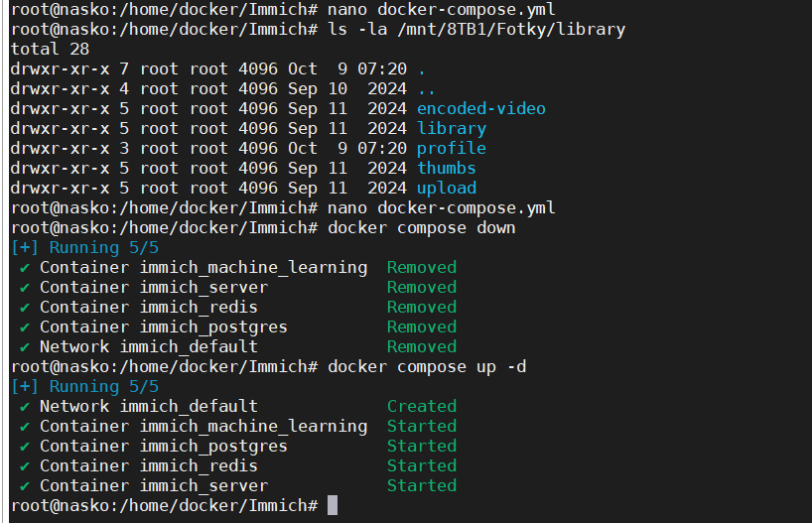Click the encoded-video directory name
This screenshot has width=812, height=523.
[481, 108]
